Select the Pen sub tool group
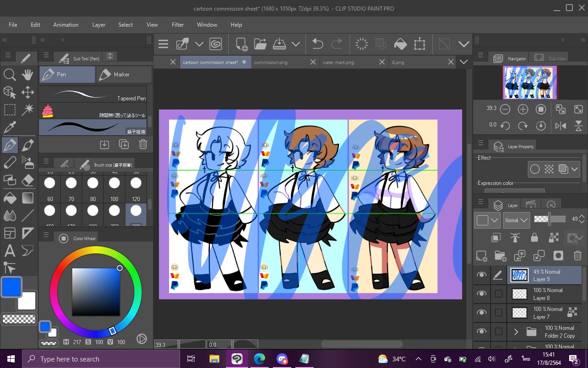The width and height of the screenshot is (588, 368). pyautogui.click(x=67, y=75)
